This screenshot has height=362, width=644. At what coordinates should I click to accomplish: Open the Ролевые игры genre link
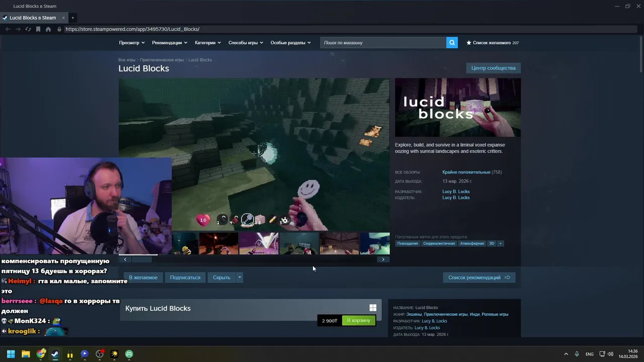(495, 314)
